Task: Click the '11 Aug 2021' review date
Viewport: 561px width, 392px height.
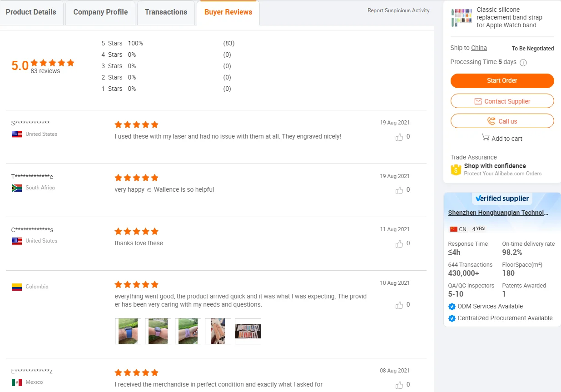Action: tap(395, 229)
